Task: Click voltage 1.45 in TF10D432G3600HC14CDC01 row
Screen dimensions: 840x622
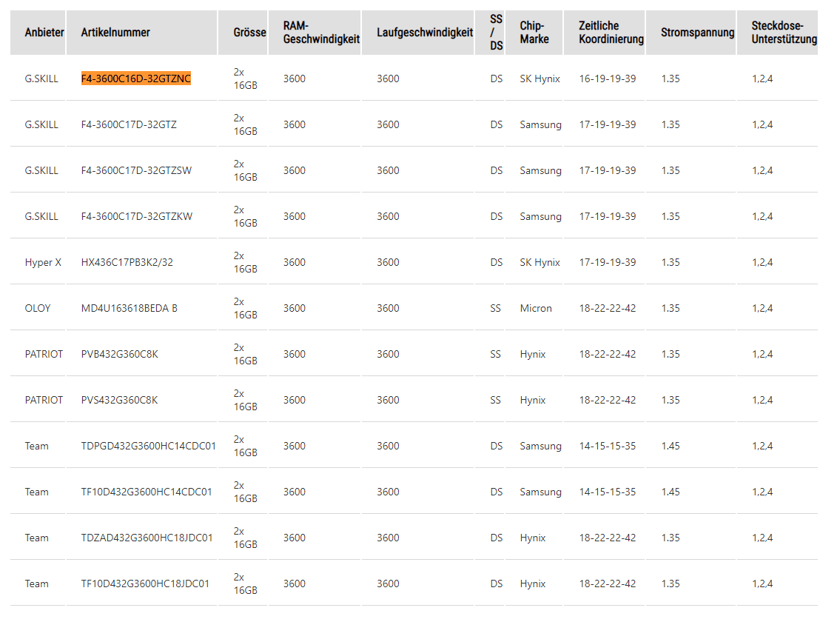Action: [x=671, y=492]
